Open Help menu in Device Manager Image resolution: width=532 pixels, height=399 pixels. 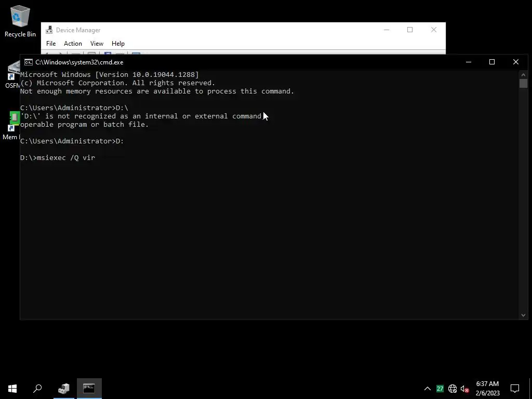118,44
